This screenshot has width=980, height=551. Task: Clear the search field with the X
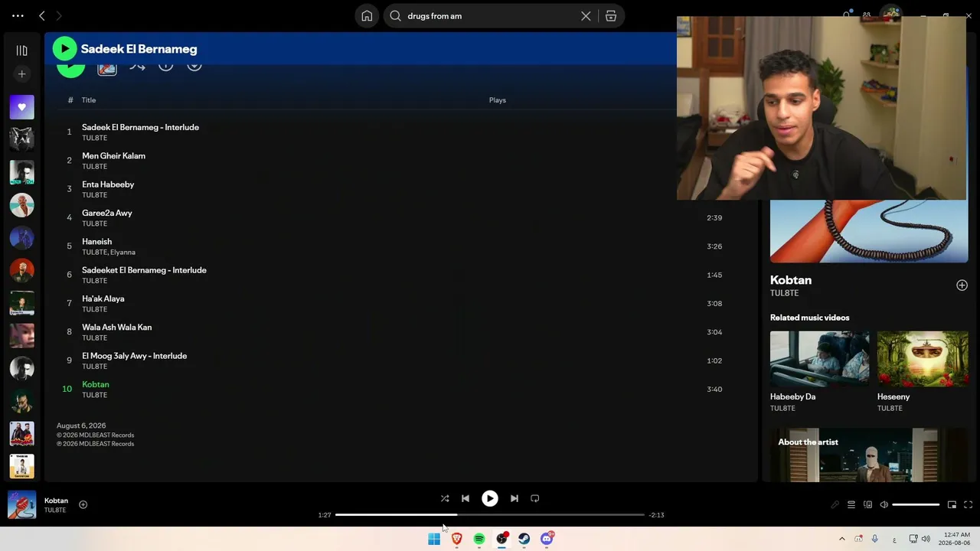click(x=586, y=16)
